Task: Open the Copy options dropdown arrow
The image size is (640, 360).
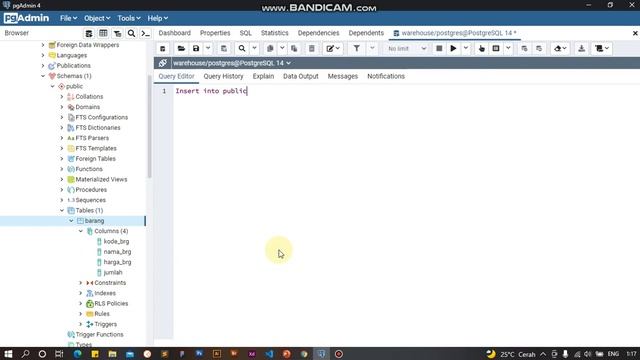Action: (282, 49)
